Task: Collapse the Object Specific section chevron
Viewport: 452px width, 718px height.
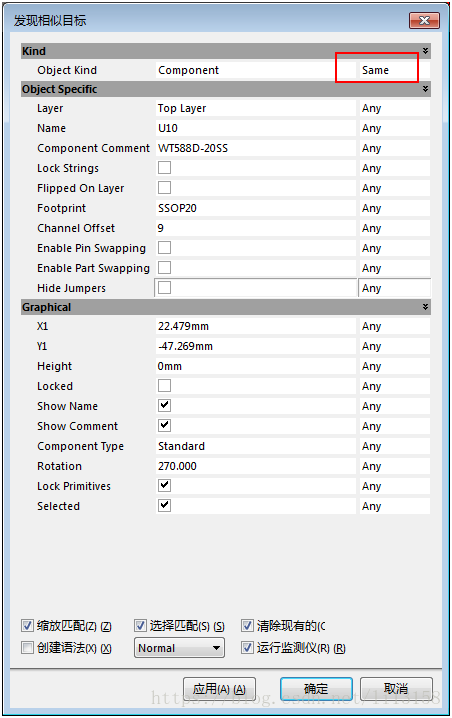Action: (425, 89)
